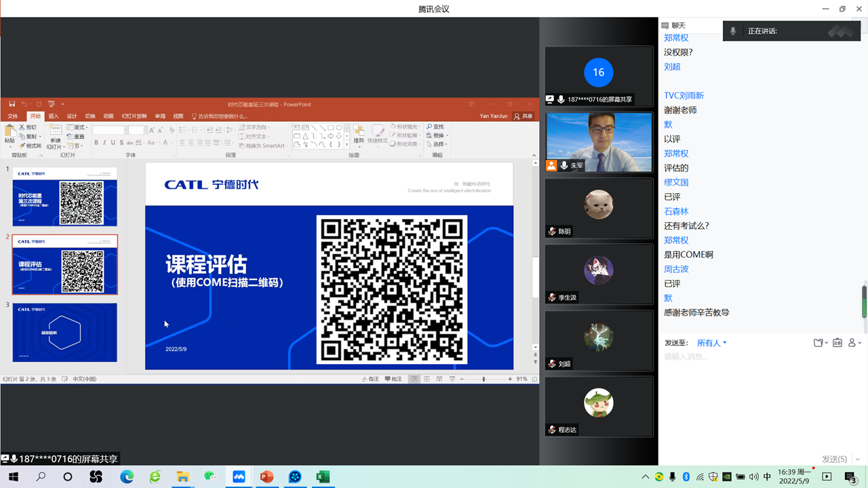Toggle the IME language indicator 中
Image resolution: width=868 pixels, height=488 pixels.
click(x=767, y=477)
